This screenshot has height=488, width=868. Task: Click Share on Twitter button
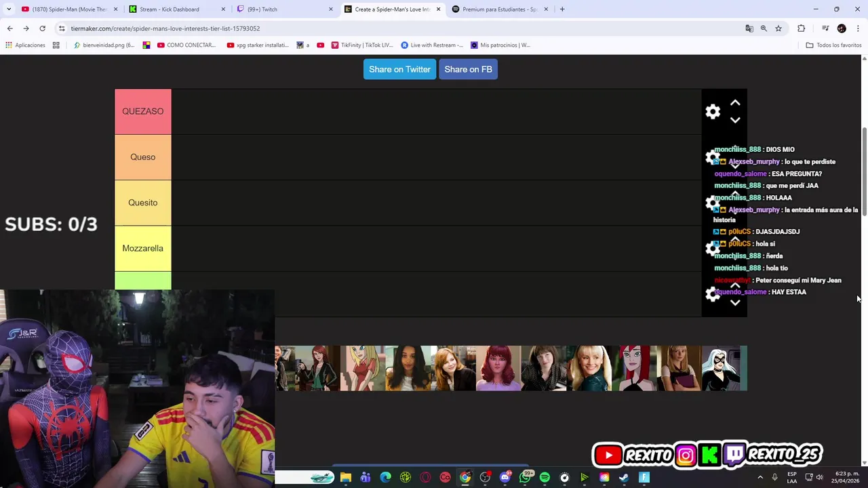(399, 69)
